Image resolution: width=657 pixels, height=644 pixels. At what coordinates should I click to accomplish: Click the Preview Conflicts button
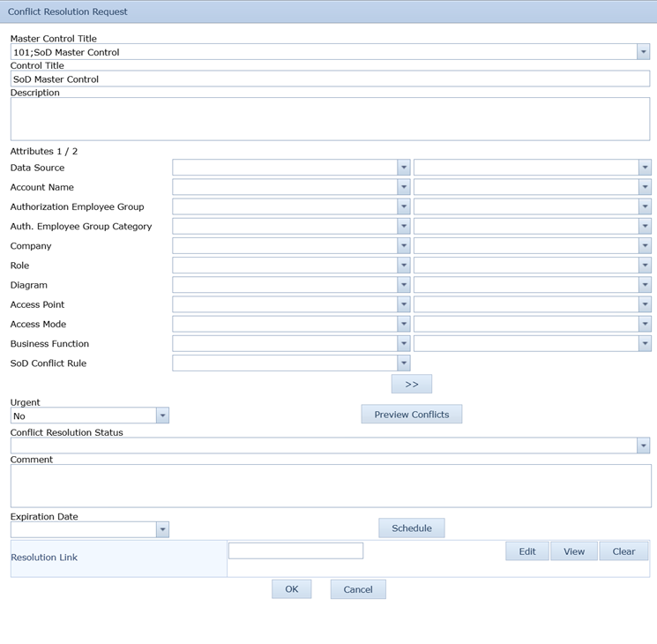click(x=411, y=415)
